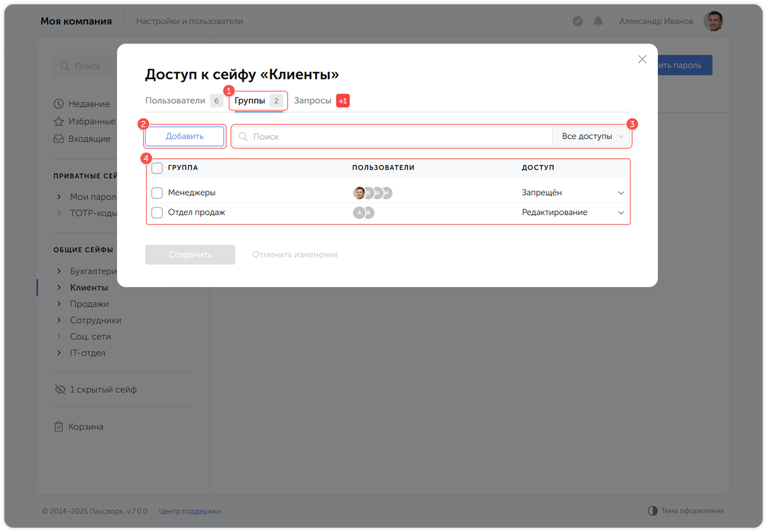767x532 pixels.
Task: Open the notifications bell icon
Action: pyautogui.click(x=598, y=21)
